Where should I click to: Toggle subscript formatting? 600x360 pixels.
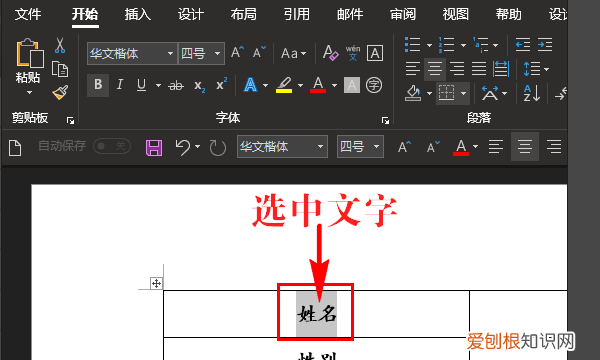coord(199,86)
